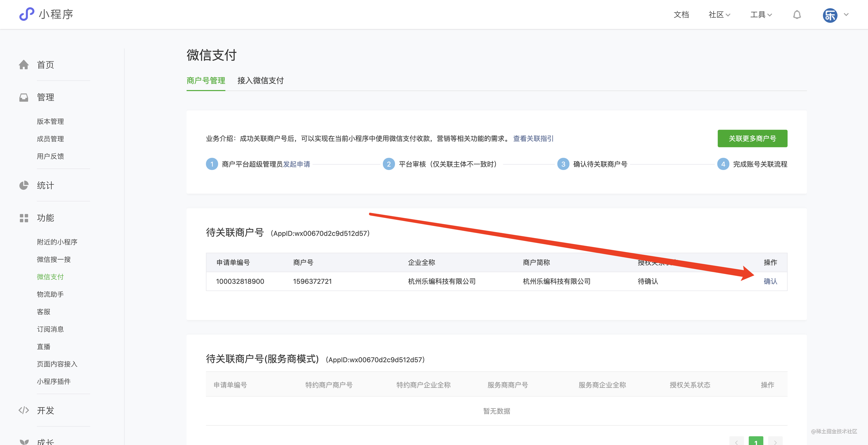This screenshot has height=445, width=868.
Task: Open 附近的小程序 in sidebar
Action: [x=57, y=242]
